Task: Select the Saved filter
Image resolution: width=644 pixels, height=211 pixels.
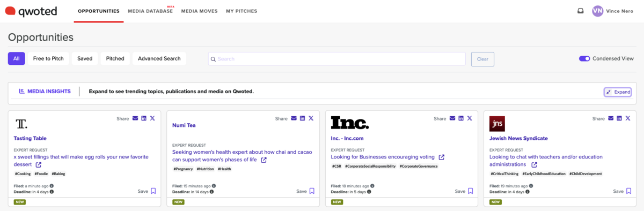Action: pyautogui.click(x=85, y=59)
